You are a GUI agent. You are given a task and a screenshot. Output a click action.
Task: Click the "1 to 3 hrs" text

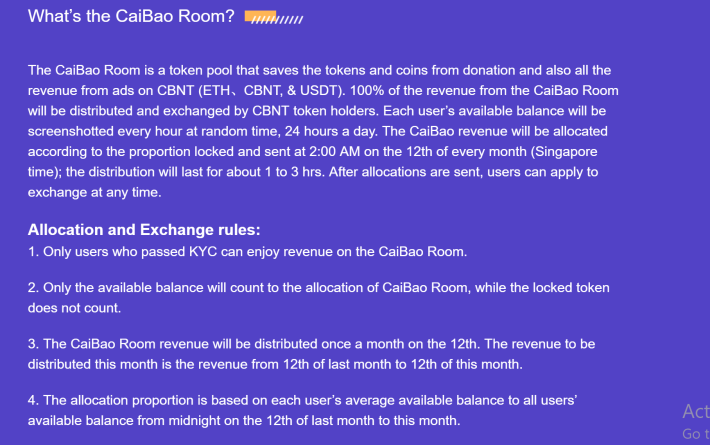click(x=295, y=172)
